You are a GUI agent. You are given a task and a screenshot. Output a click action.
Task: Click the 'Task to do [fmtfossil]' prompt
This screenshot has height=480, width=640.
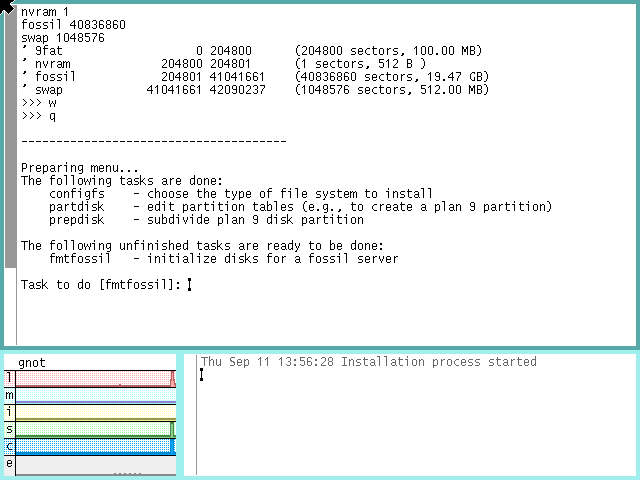(101, 285)
